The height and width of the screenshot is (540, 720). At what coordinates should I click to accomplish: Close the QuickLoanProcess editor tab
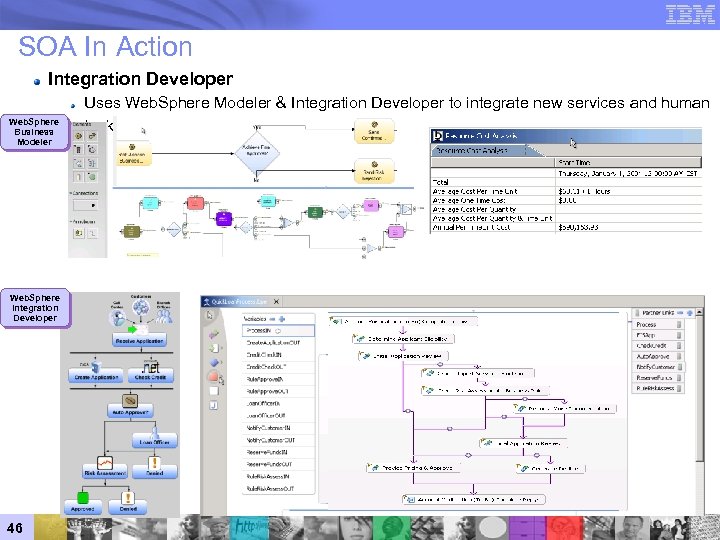pos(276,302)
